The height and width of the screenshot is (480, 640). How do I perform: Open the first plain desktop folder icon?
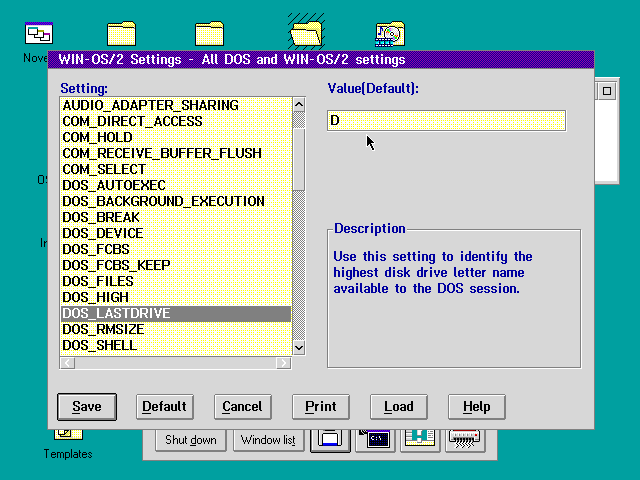click(121, 33)
